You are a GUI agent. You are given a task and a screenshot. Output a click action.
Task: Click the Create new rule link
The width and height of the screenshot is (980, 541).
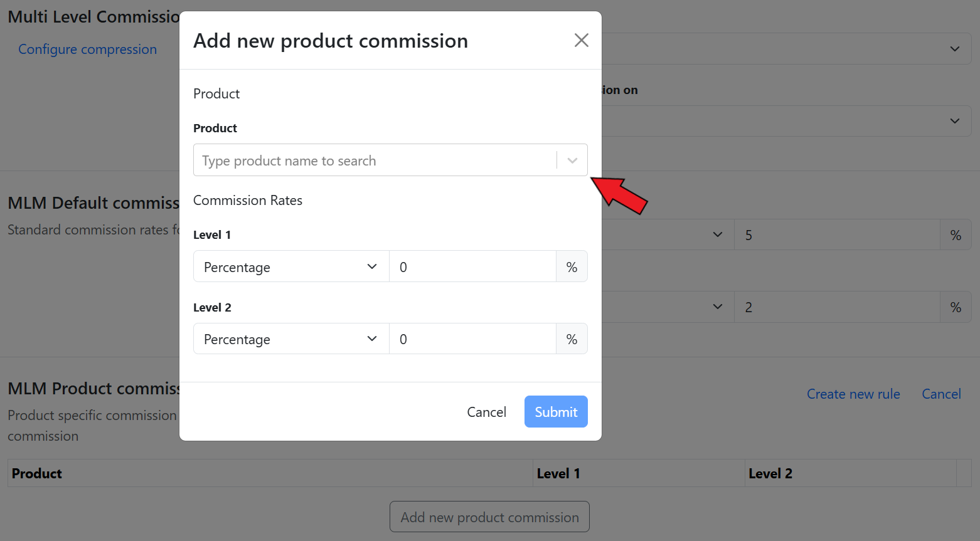tap(853, 394)
